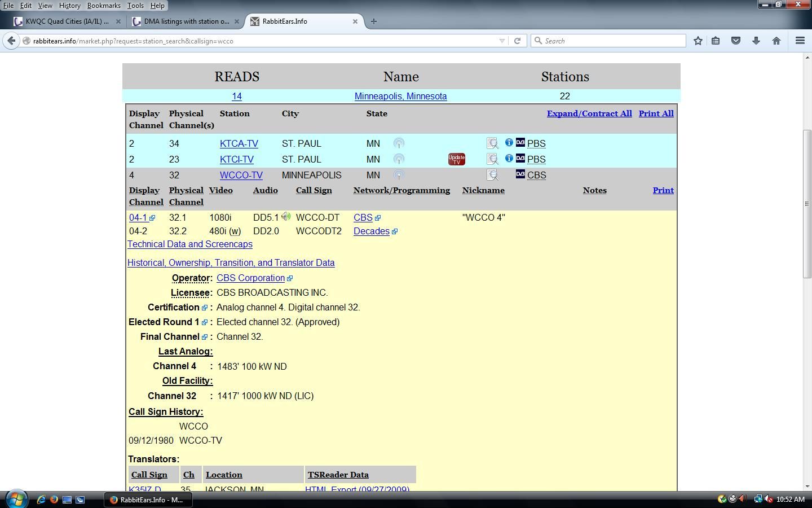Viewport: 812px width, 508px height.
Task: Go to the Firefox Home page
Action: point(776,41)
